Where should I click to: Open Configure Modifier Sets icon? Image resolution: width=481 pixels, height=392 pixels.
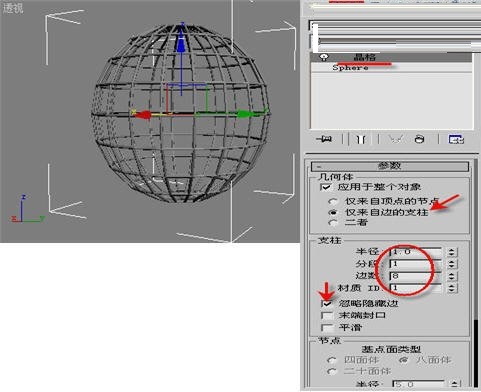456,139
